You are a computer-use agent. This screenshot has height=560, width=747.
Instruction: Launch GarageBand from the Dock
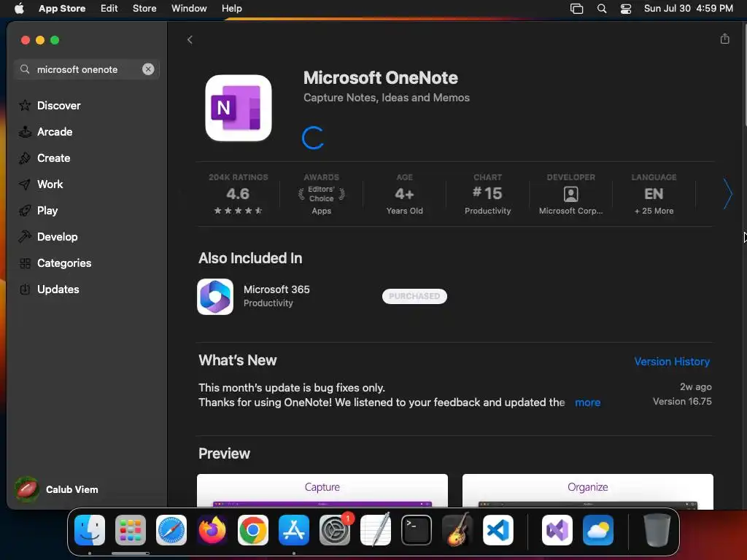457,530
